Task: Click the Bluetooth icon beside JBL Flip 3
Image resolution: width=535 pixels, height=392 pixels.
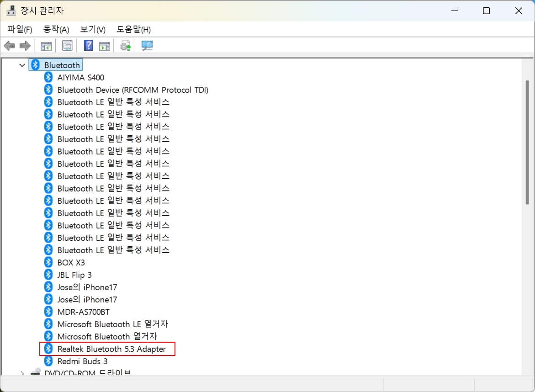Action: point(48,275)
